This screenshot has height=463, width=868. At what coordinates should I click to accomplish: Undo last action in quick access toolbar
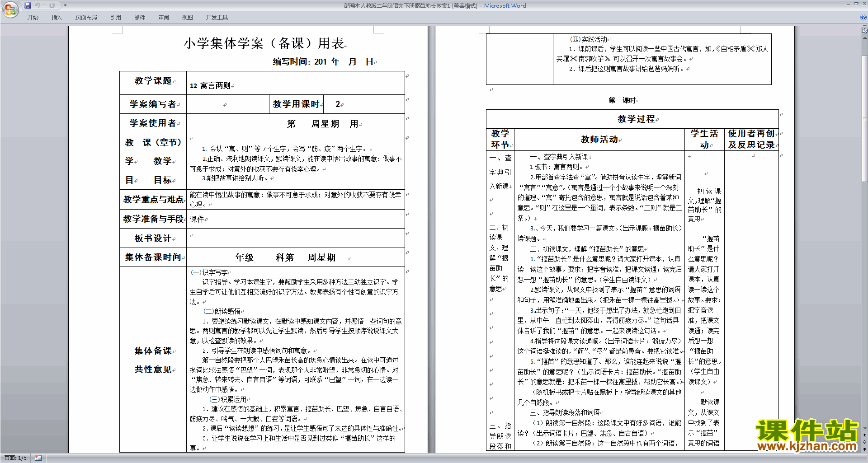[38, 5]
